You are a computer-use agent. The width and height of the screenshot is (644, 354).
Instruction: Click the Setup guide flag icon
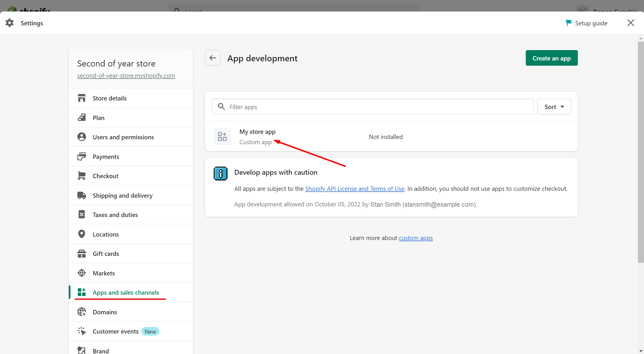coord(568,23)
